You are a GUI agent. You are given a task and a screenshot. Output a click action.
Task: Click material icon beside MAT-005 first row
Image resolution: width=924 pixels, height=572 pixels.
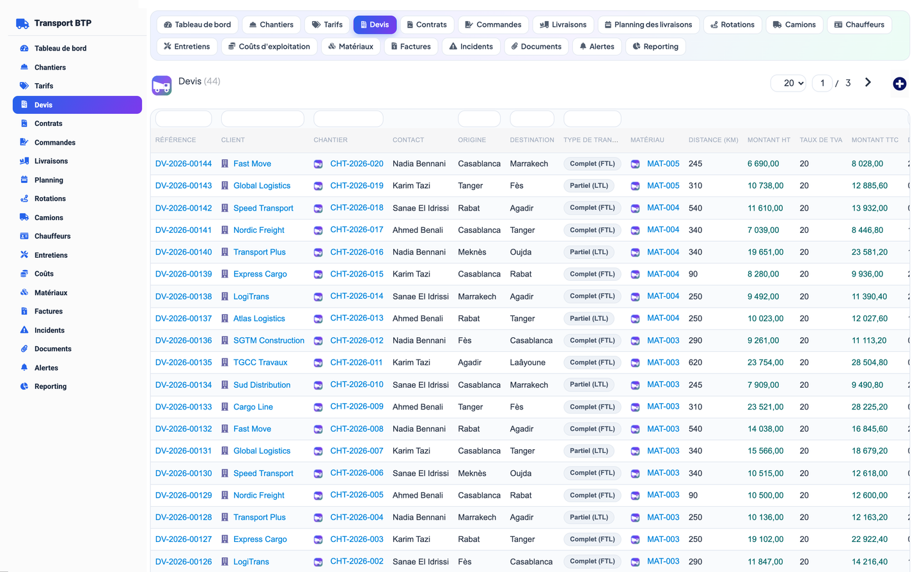635,164
